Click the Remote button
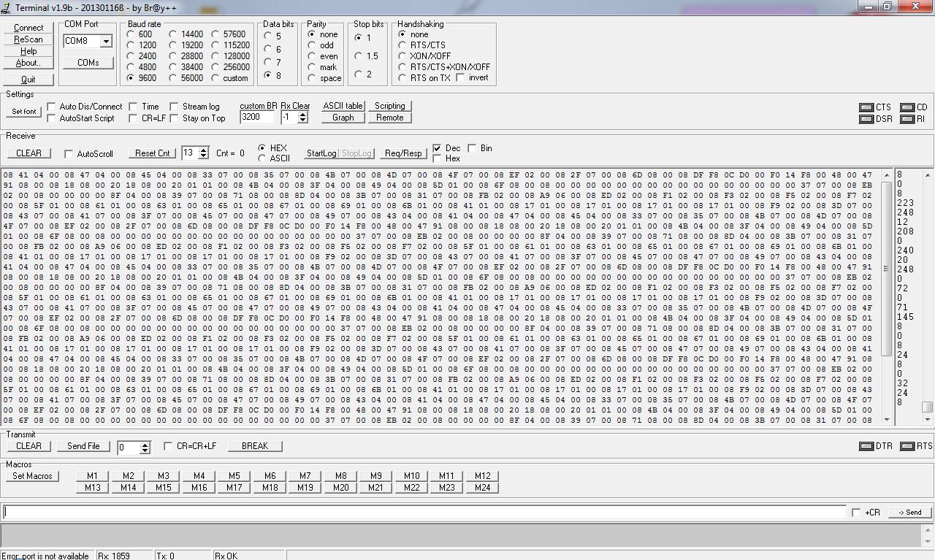 point(389,118)
